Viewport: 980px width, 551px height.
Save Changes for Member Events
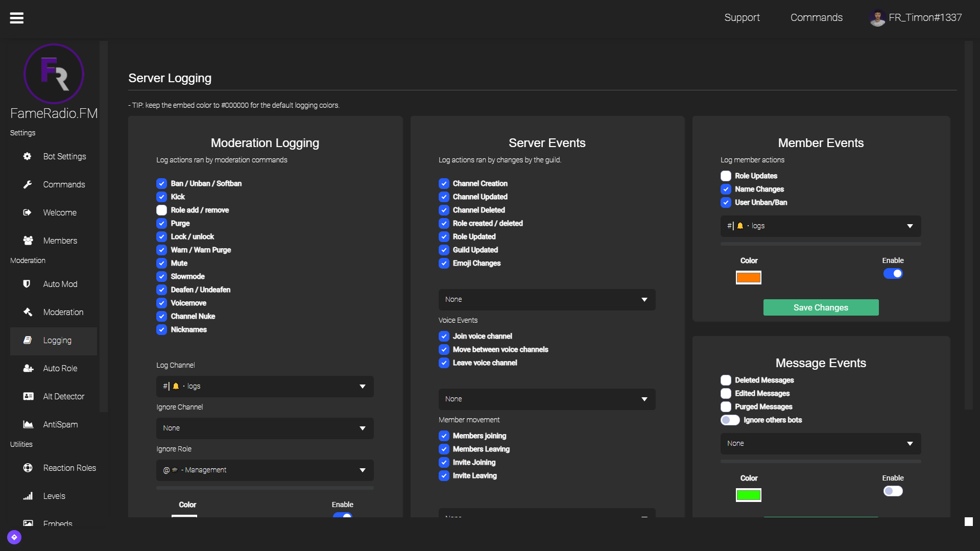click(821, 307)
